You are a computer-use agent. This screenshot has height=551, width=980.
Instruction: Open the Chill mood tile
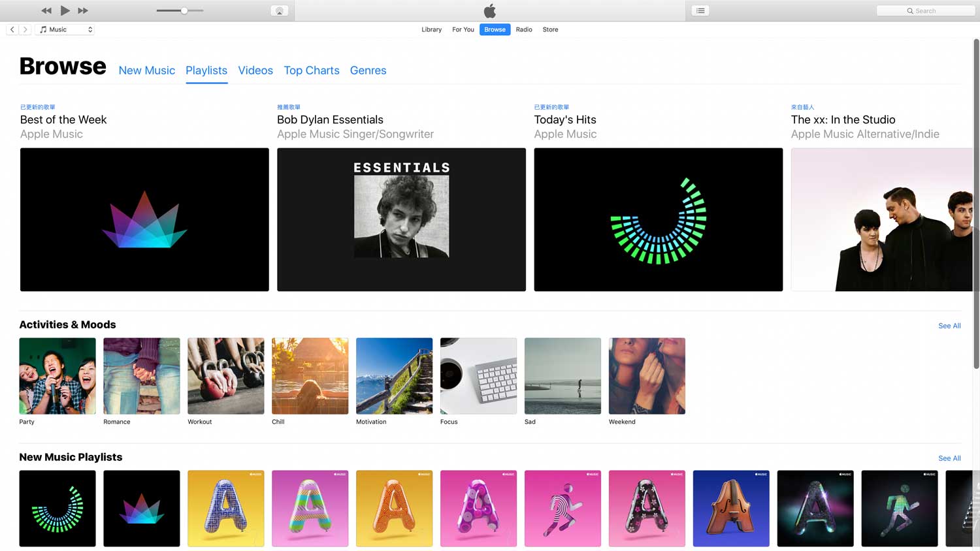click(310, 376)
